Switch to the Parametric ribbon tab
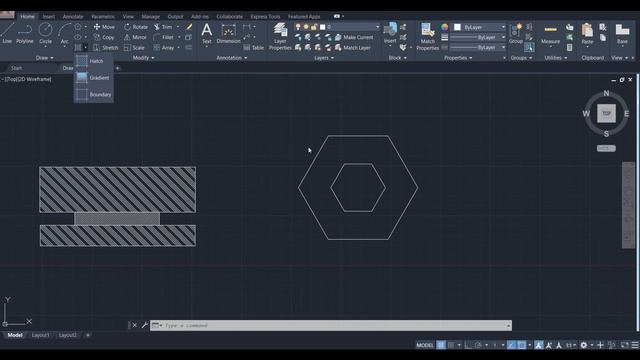Image resolution: width=640 pixels, height=360 pixels. tap(103, 16)
